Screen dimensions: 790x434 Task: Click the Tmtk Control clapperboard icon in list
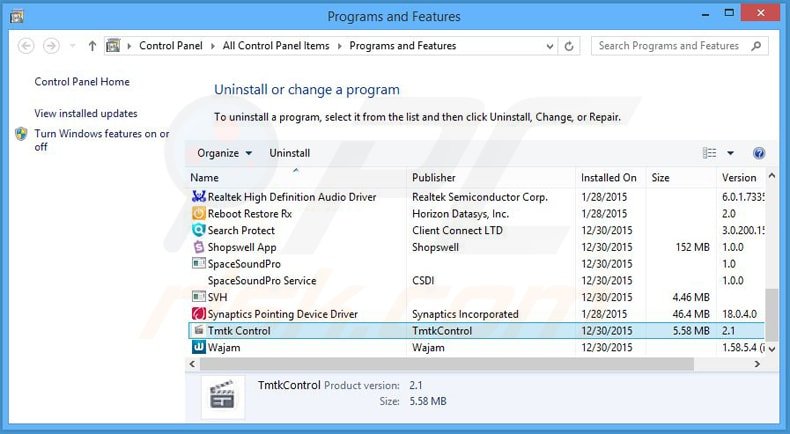(199, 330)
